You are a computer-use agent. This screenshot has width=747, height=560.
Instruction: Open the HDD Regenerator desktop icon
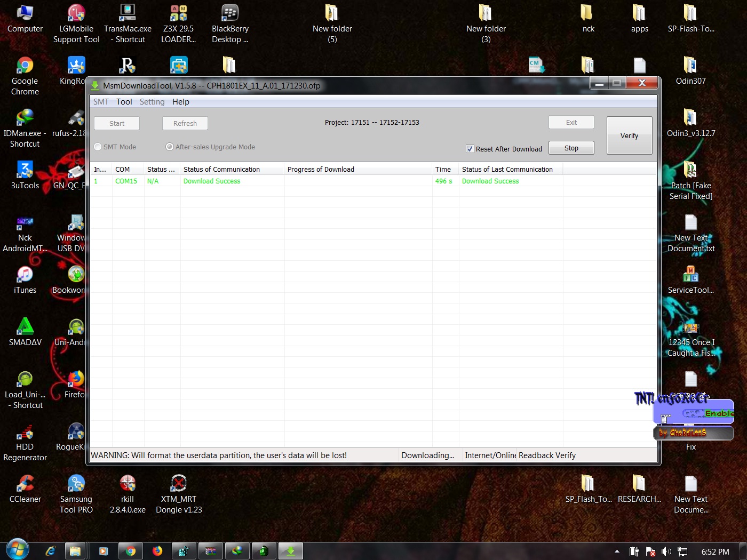25,442
